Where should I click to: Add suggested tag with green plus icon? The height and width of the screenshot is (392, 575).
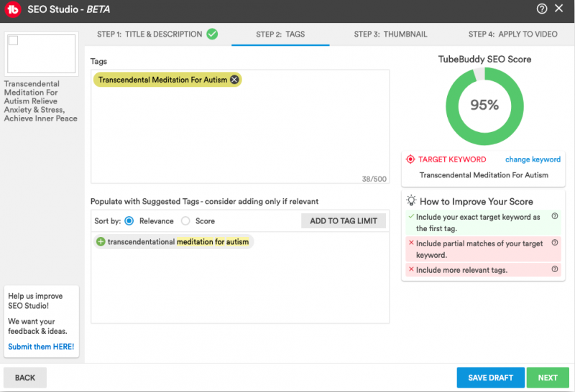[x=101, y=242]
